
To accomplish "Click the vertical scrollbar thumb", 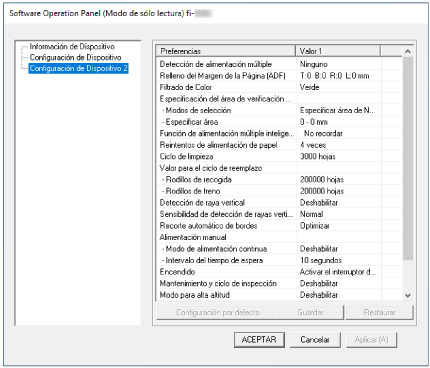I will (x=407, y=159).
